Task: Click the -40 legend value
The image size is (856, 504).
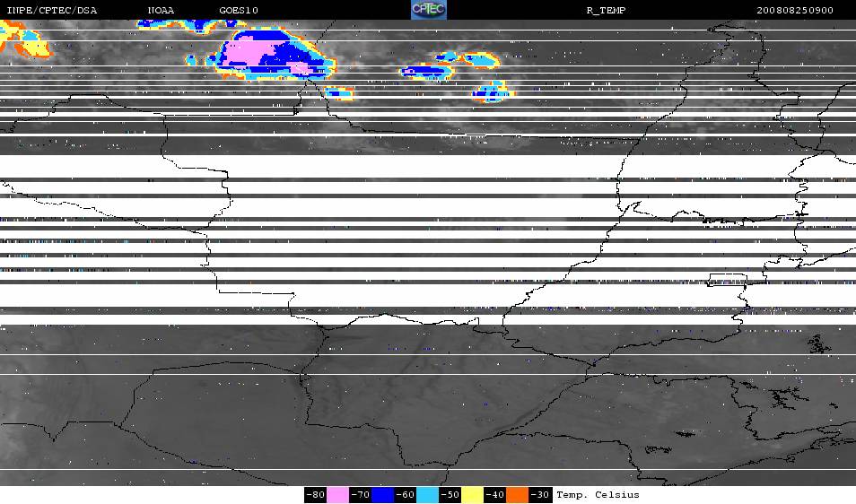Action: click(494, 495)
